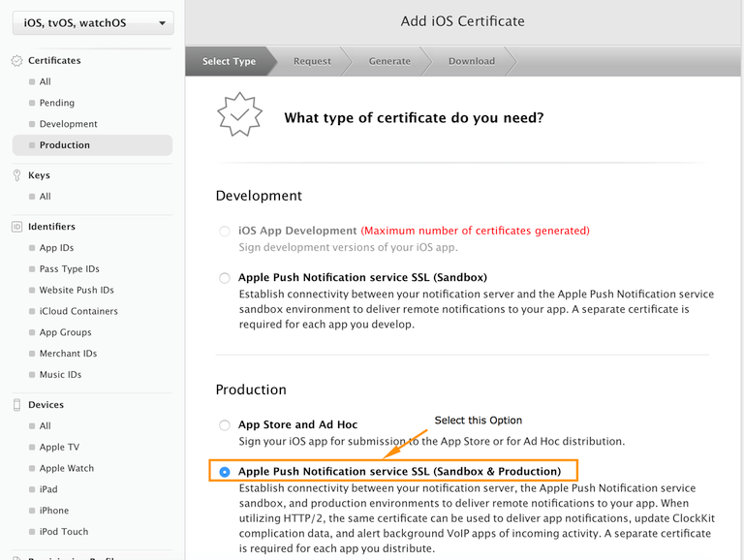The height and width of the screenshot is (560, 744).
Task: Select App Store and Ad Hoc radio button
Action: 225,425
